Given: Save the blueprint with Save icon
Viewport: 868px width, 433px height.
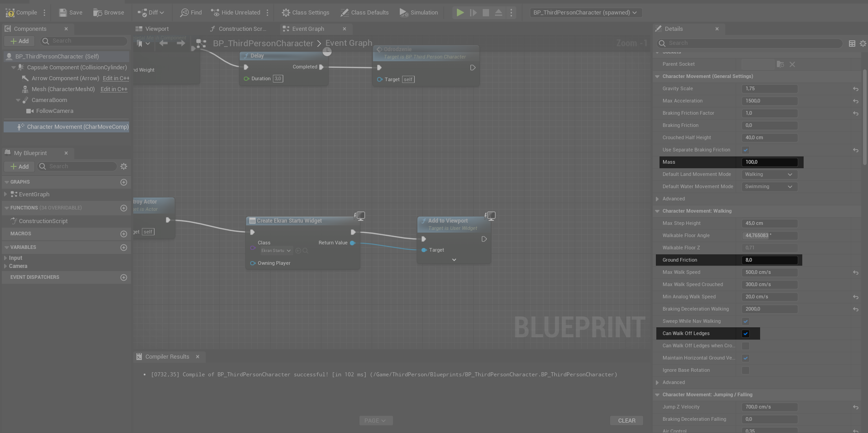Looking at the screenshot, I should [x=63, y=13].
